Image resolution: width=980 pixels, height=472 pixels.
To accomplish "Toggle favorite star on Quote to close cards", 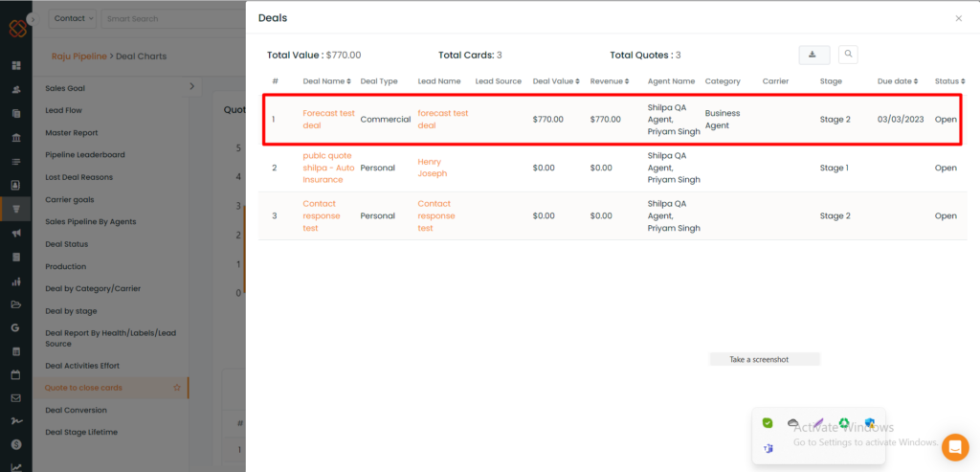I will (x=177, y=388).
